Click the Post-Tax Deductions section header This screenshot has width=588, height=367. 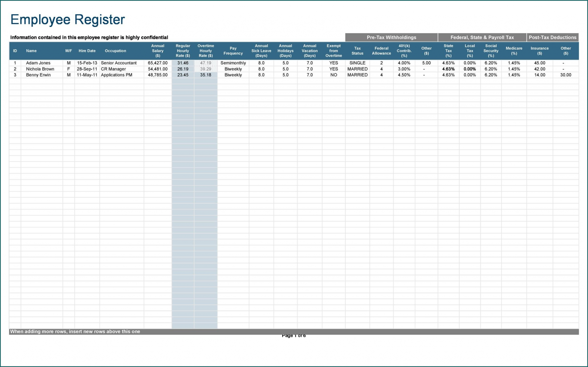(553, 37)
